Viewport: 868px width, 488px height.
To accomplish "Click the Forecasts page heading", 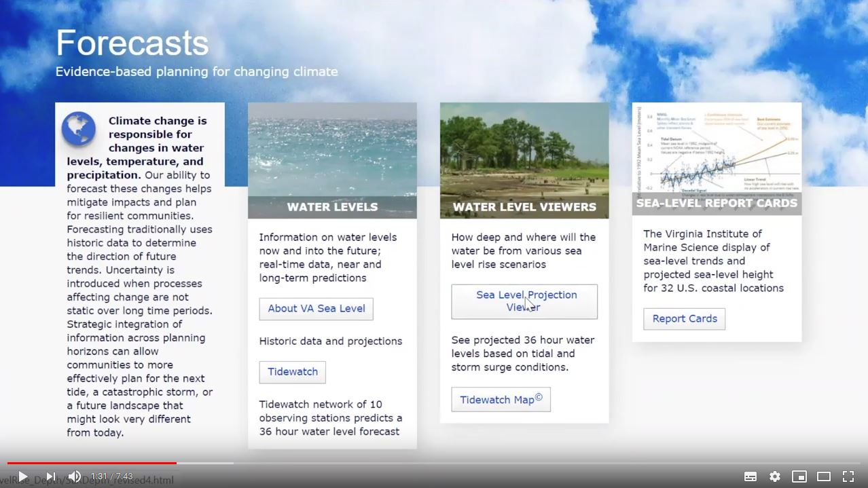I will click(x=132, y=43).
